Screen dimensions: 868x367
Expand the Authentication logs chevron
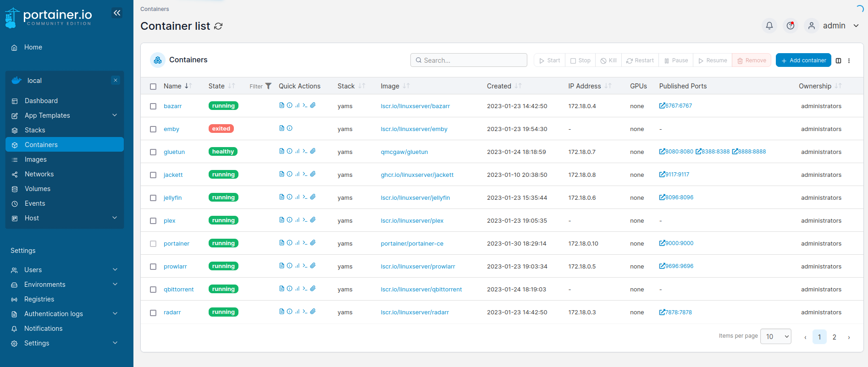click(115, 313)
